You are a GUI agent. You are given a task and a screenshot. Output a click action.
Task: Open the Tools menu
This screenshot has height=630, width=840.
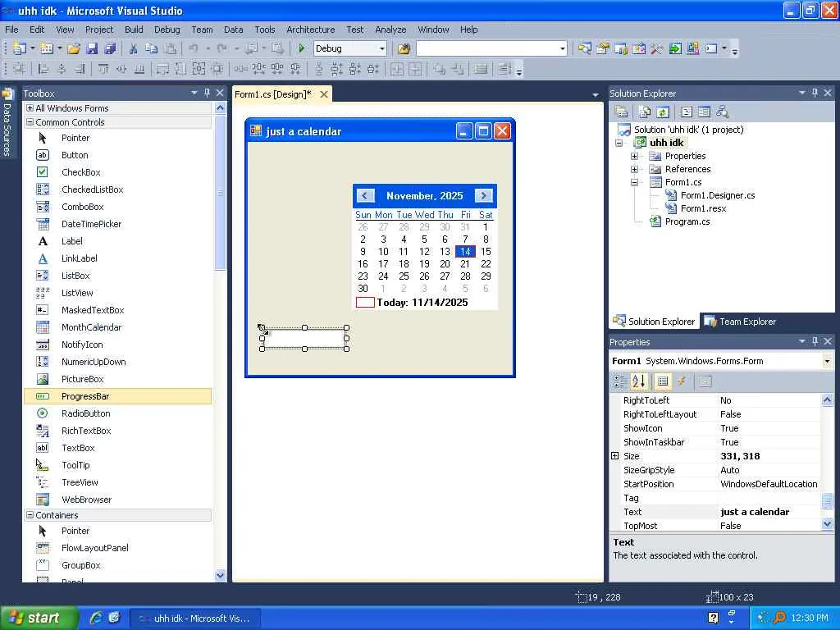click(x=265, y=30)
